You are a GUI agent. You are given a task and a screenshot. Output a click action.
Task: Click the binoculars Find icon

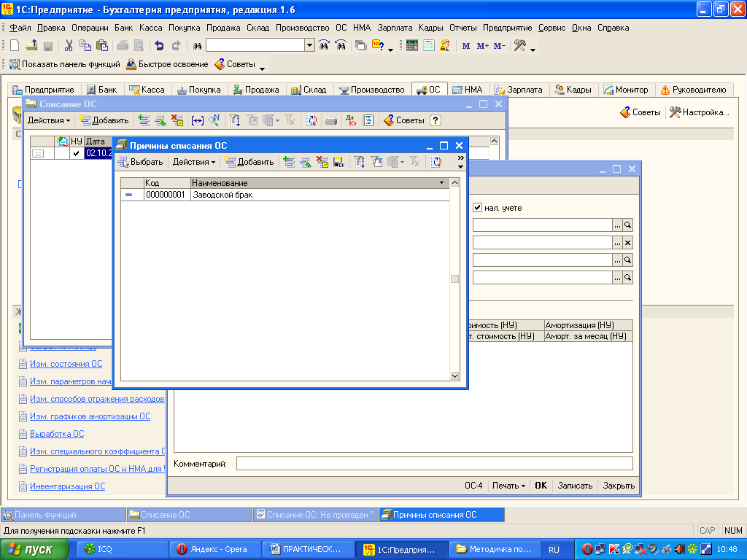(197, 46)
